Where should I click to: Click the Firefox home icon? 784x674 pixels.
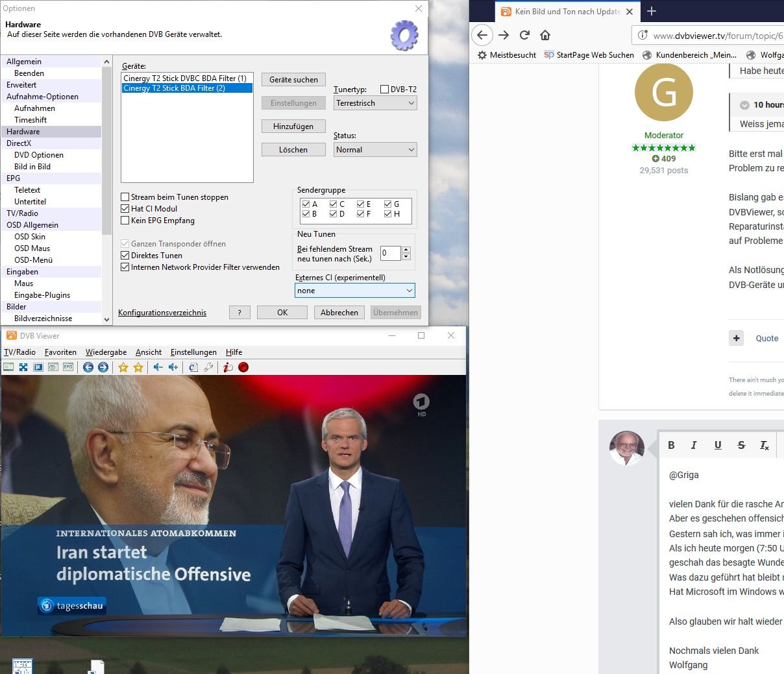click(545, 35)
